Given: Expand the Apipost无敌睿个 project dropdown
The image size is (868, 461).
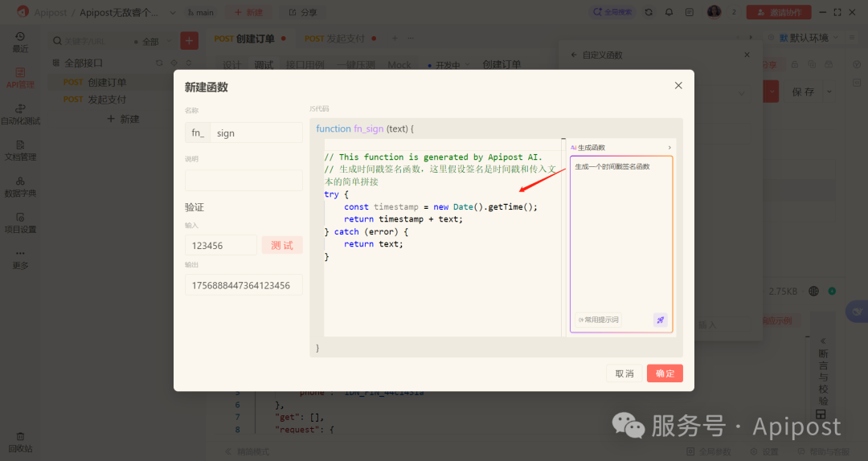Looking at the screenshot, I should tap(172, 13).
